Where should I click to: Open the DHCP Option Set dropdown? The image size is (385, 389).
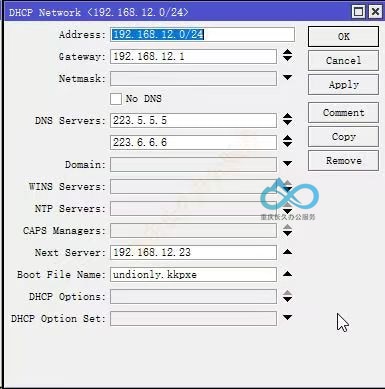pos(287,317)
